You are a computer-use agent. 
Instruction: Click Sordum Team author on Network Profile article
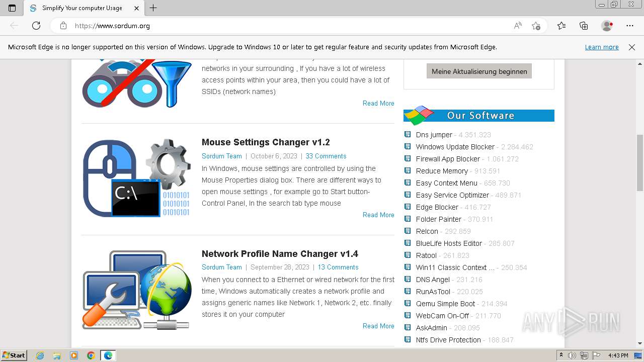(x=222, y=267)
